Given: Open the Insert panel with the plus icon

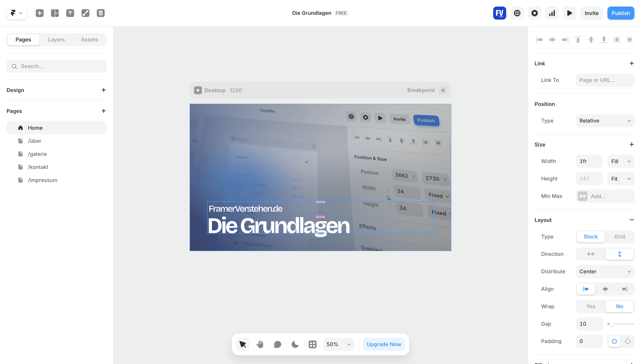Looking at the screenshot, I should 39,13.
